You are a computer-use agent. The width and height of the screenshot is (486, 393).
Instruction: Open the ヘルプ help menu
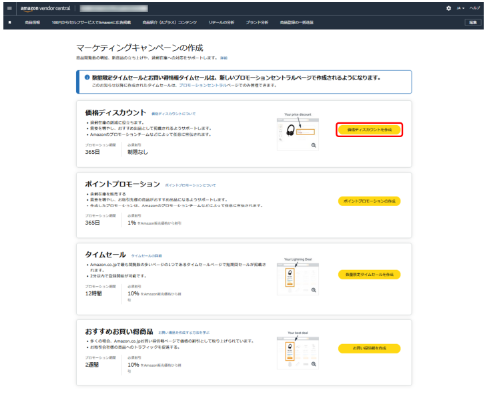pyautogui.click(x=475, y=8)
